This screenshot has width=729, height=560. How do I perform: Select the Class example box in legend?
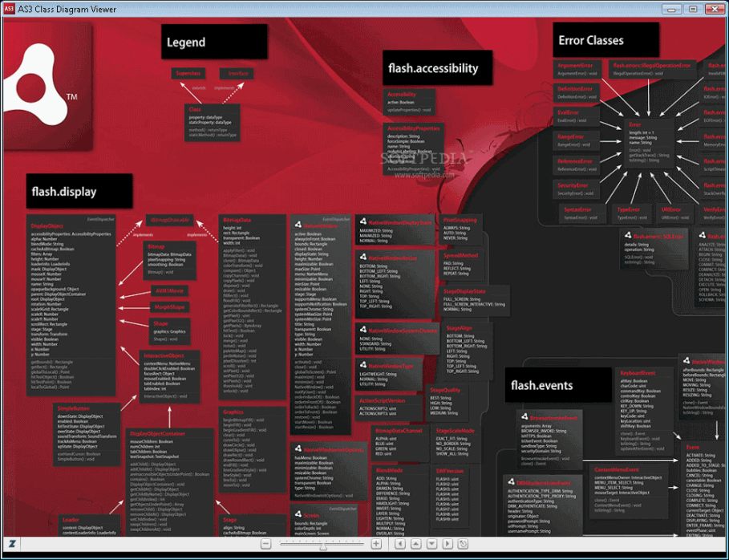tap(213, 122)
